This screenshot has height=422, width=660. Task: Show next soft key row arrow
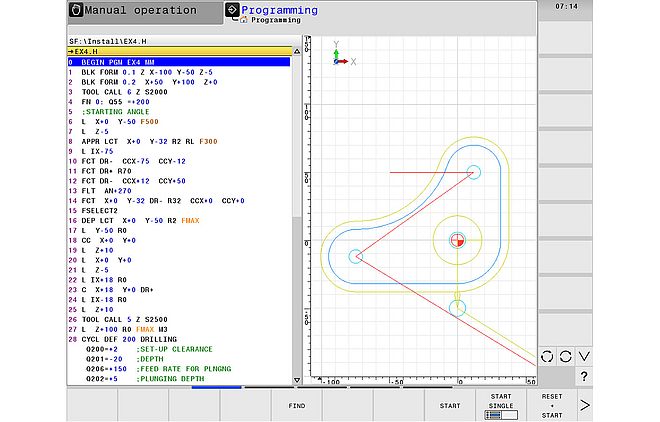click(585, 404)
